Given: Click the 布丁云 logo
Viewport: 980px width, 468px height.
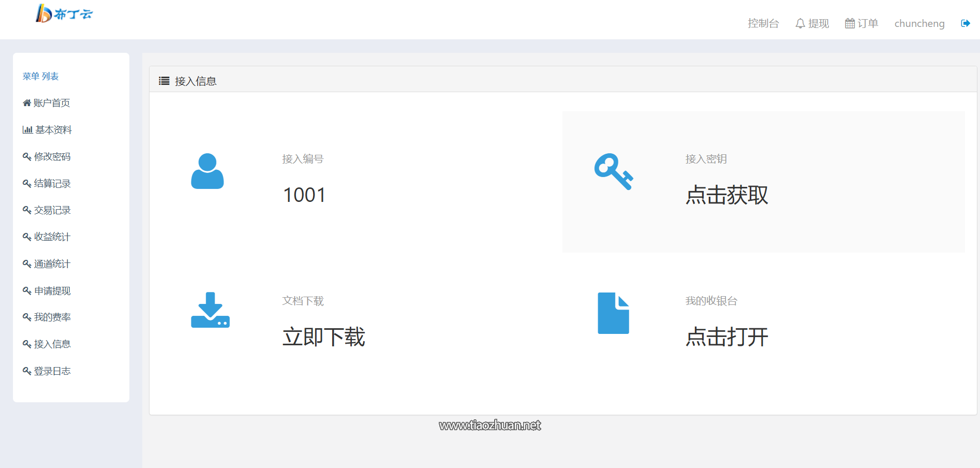Looking at the screenshot, I should tap(64, 14).
